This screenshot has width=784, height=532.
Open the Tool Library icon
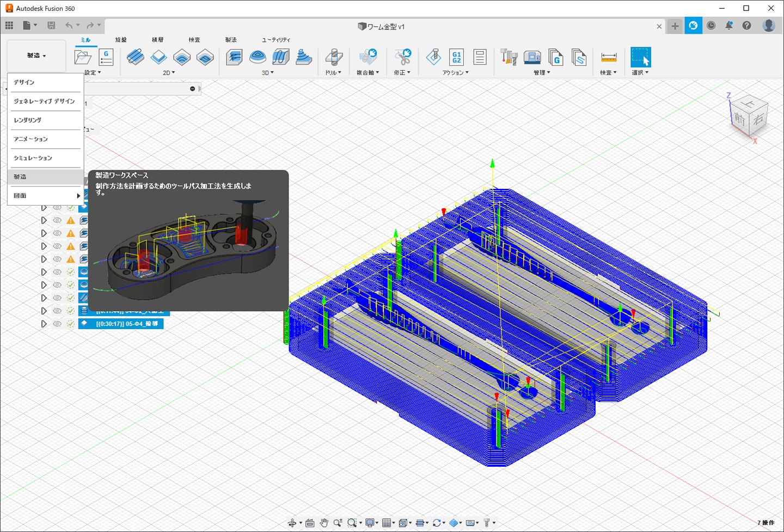pos(509,57)
